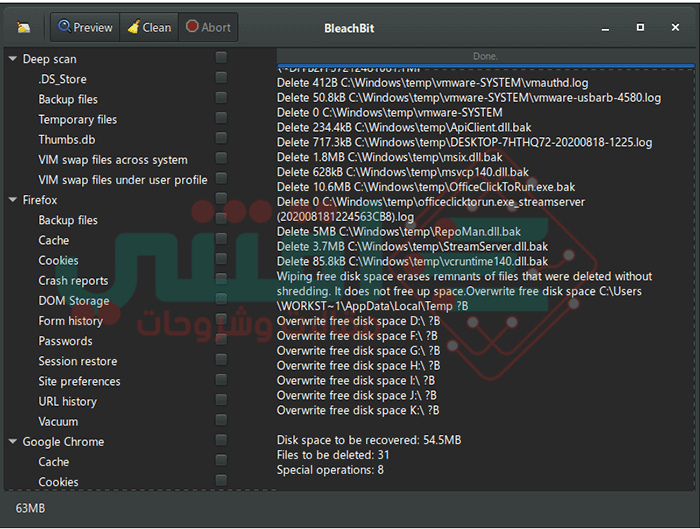The image size is (700, 529).
Task: Click the vcruntime140.dll.bak delete line
Action: click(412, 261)
